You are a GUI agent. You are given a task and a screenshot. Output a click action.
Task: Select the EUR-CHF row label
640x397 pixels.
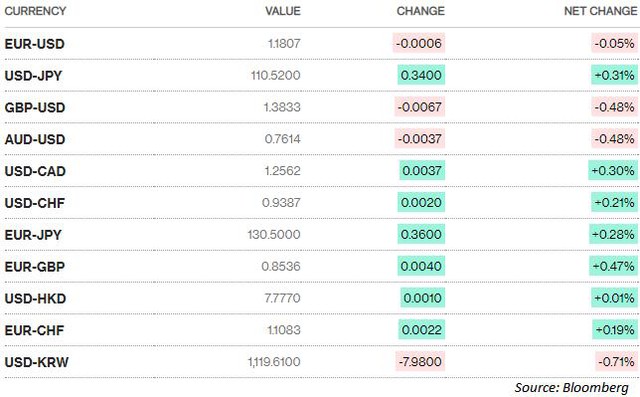34,330
